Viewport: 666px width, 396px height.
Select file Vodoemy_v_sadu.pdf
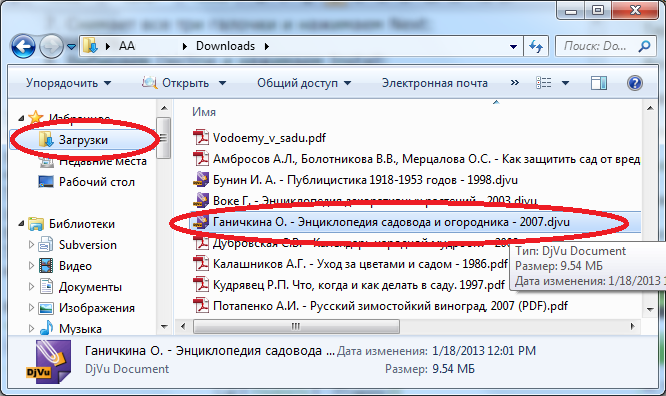[x=269, y=138]
